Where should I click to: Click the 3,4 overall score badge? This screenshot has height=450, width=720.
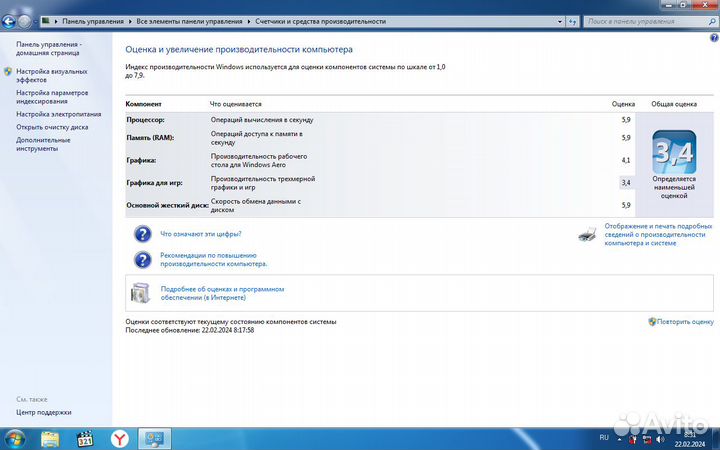(x=674, y=152)
